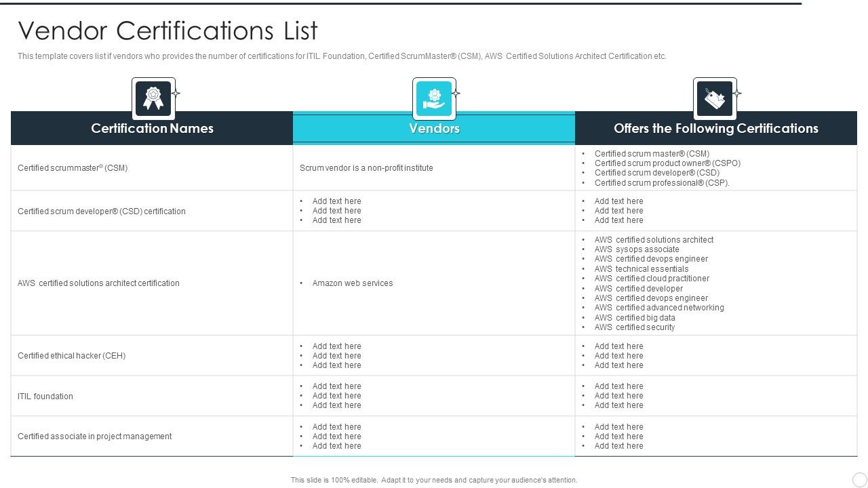868x488 pixels.
Task: Click Certified associate in project management cell
Action: [94, 436]
